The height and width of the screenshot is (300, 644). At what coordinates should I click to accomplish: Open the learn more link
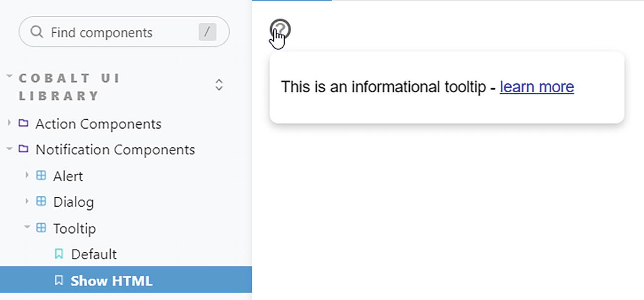click(536, 87)
